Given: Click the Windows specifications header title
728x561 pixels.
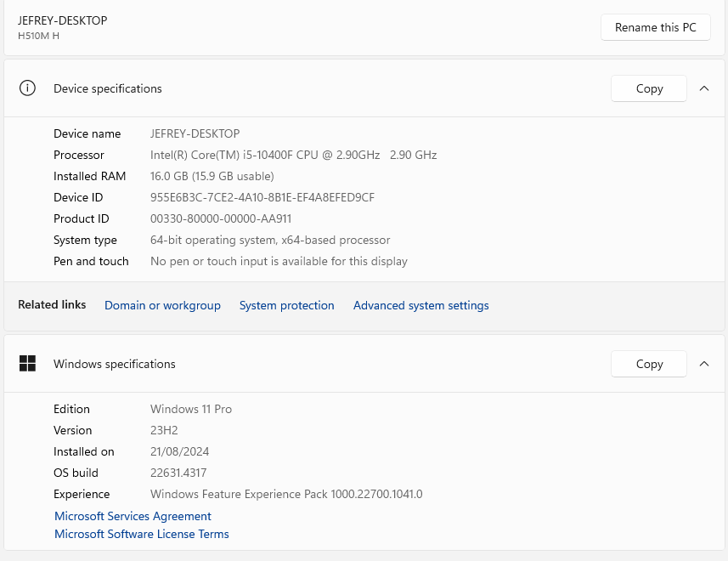Looking at the screenshot, I should pos(114,364).
